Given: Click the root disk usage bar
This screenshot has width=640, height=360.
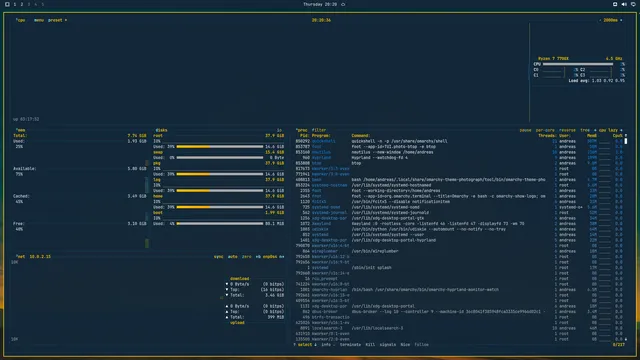Looking at the screenshot, I should [x=220, y=147].
